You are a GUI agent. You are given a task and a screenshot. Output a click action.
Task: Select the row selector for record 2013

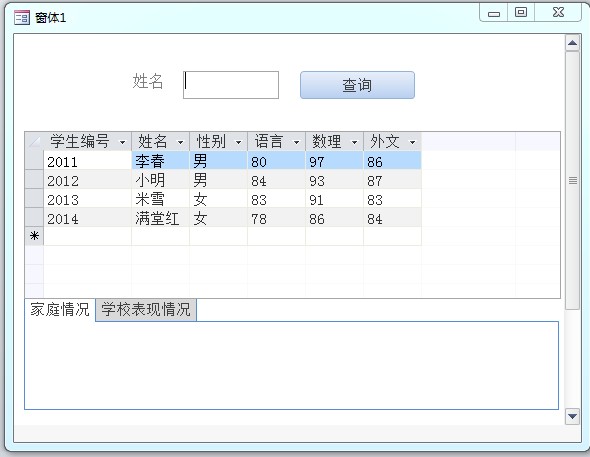coord(34,198)
